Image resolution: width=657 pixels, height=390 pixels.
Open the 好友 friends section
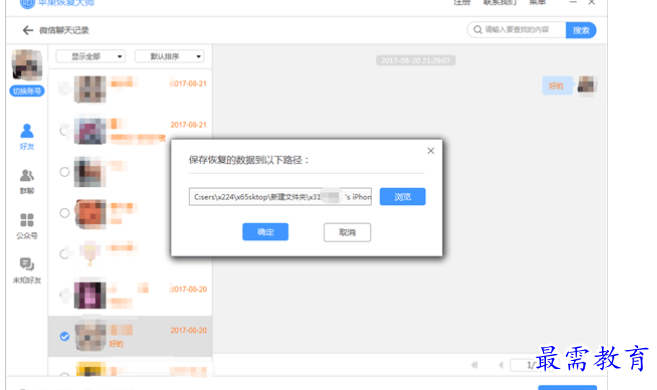click(x=27, y=137)
